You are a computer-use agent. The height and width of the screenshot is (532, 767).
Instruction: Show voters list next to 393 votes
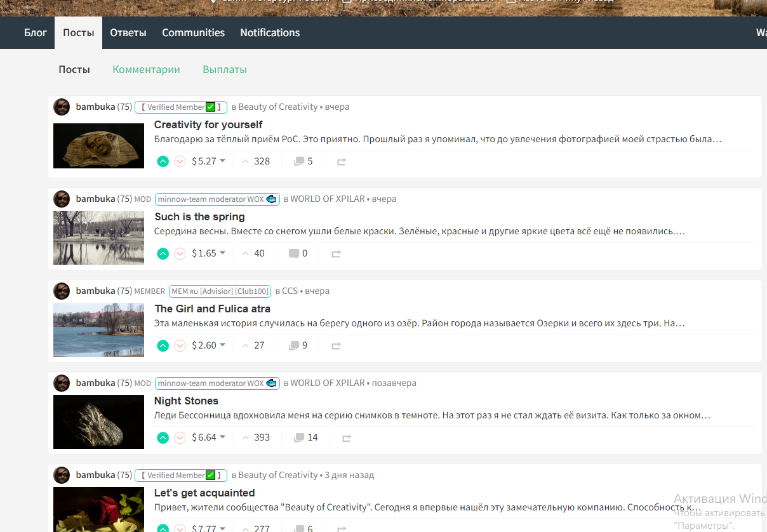tap(246, 437)
